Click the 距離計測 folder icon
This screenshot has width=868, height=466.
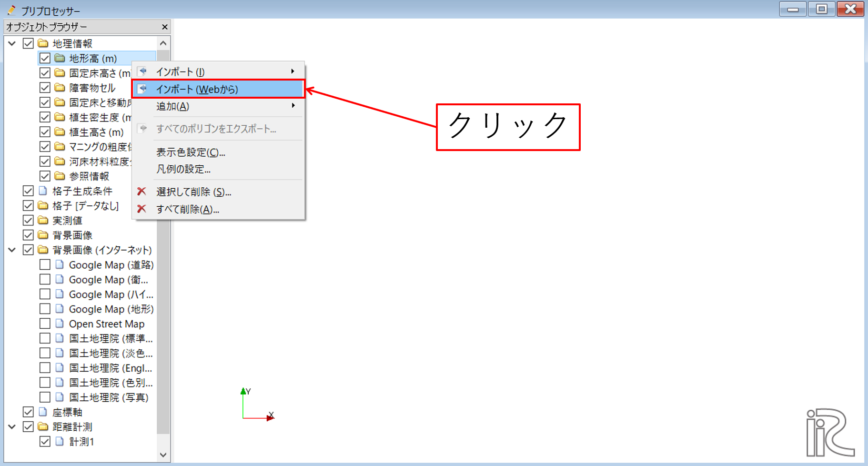pyautogui.click(x=43, y=427)
